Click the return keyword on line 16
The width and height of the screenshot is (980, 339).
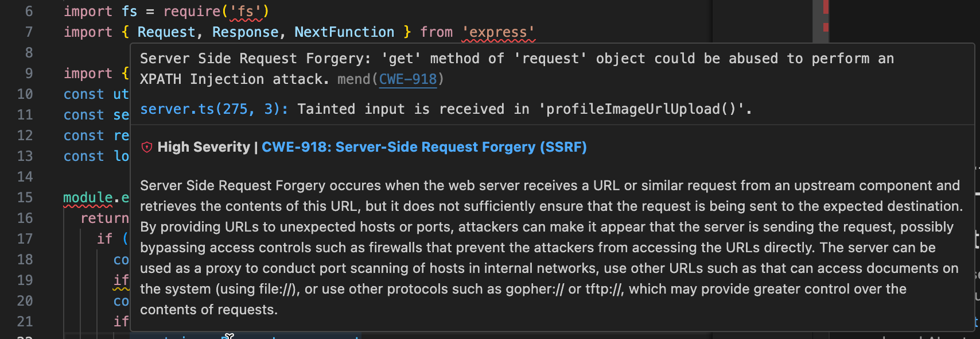[104, 218]
